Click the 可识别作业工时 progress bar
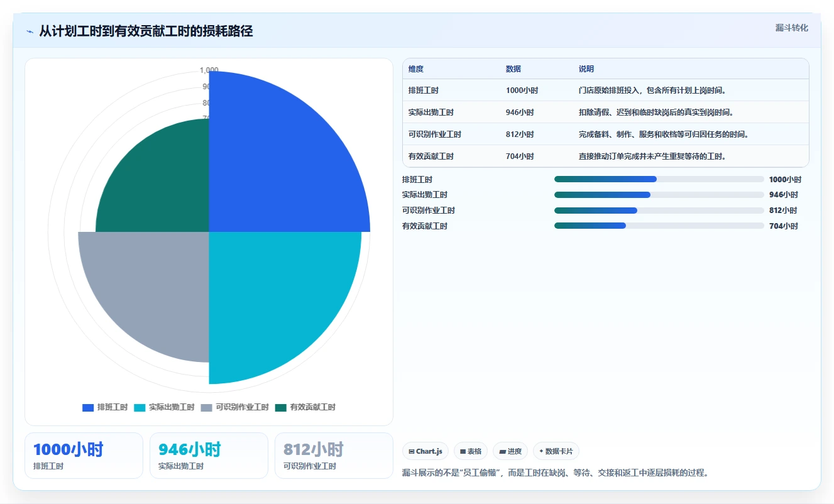Viewport: 834px width, 504px height. [x=659, y=211]
